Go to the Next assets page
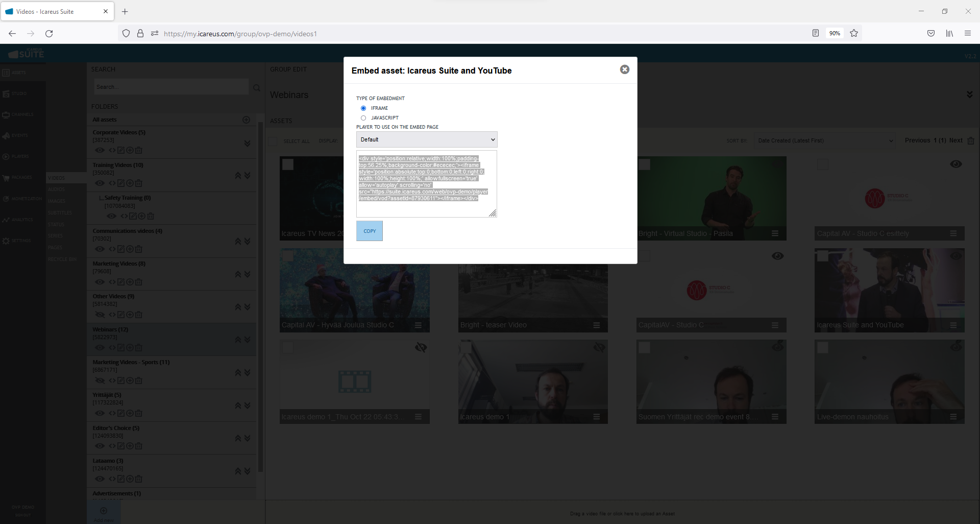This screenshot has height=524, width=980. point(955,140)
